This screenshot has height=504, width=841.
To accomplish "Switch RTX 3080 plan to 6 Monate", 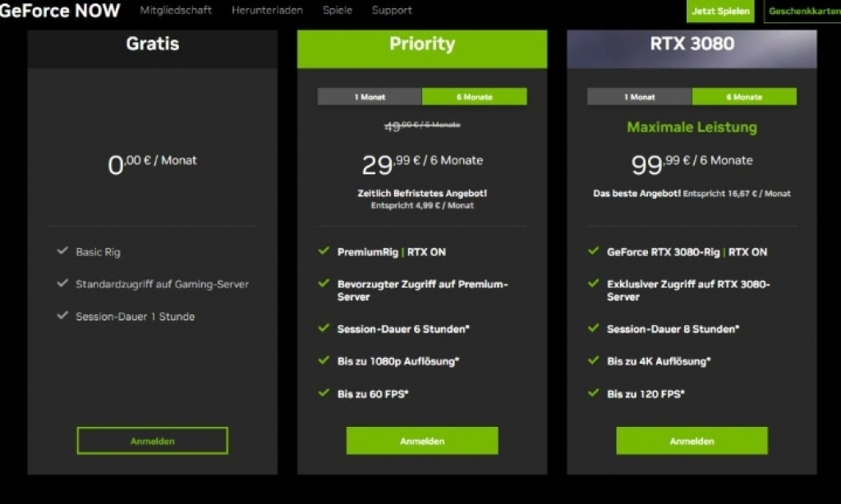I will tap(743, 97).
